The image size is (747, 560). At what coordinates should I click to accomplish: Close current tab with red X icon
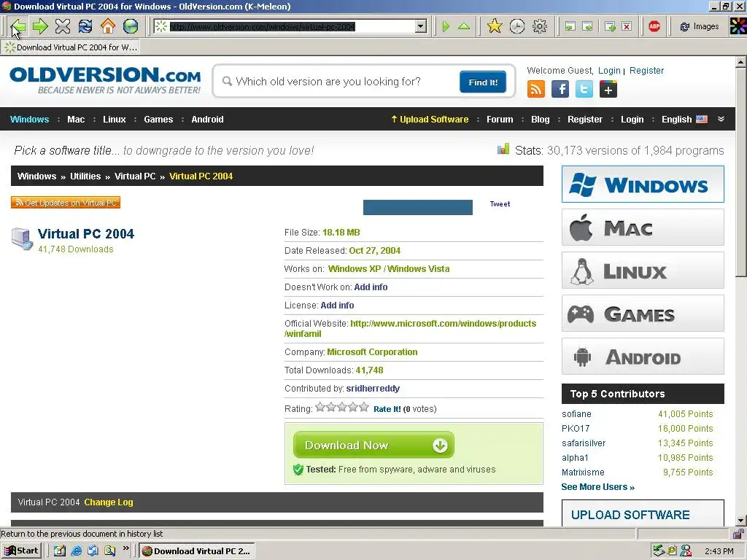pos(627,26)
